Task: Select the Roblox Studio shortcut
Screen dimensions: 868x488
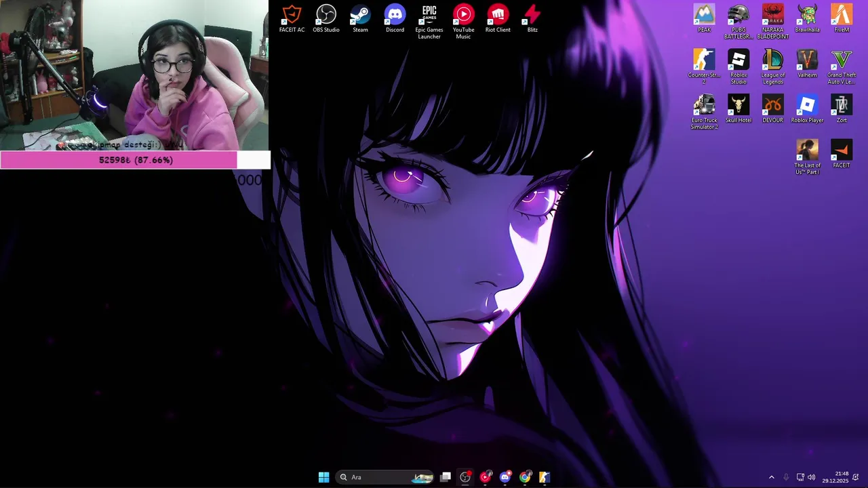Action: [738, 67]
